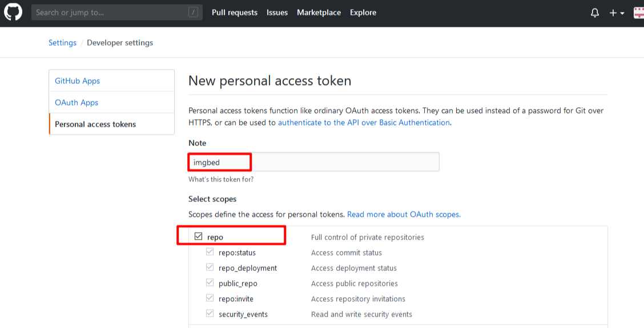Open Marketplace from the header

tap(319, 13)
